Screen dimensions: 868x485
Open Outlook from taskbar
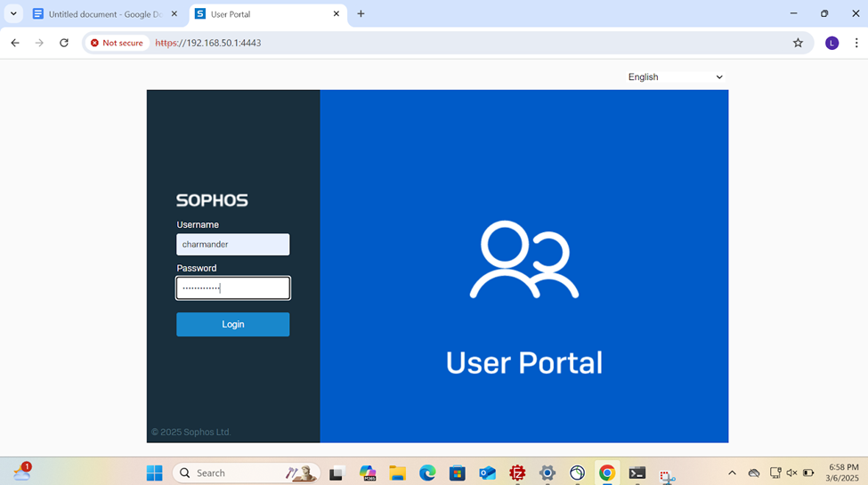point(487,473)
